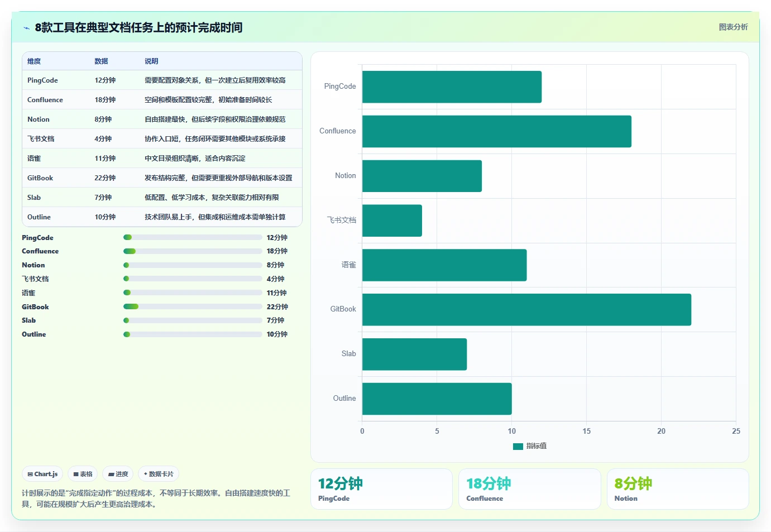The image size is (771, 532).
Task: Click the 数据 table column header
Action: pos(101,61)
